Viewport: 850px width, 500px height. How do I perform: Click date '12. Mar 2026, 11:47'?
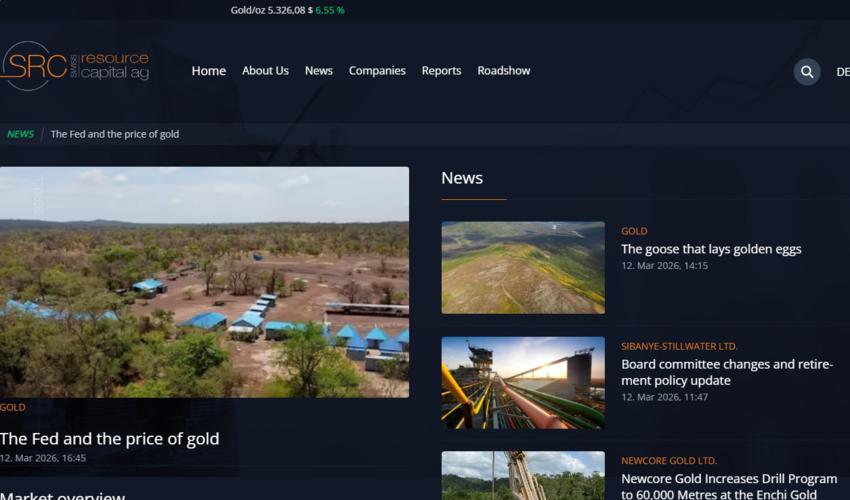[x=665, y=397]
